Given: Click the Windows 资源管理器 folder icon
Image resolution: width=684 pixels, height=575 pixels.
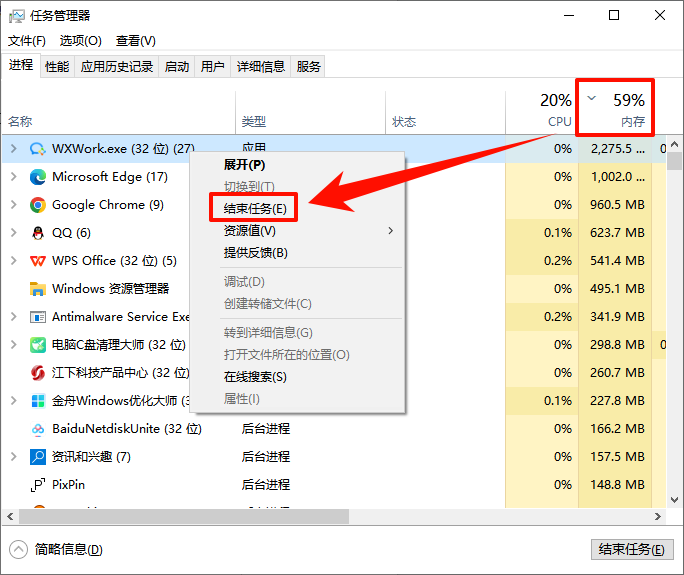Looking at the screenshot, I should tap(38, 289).
